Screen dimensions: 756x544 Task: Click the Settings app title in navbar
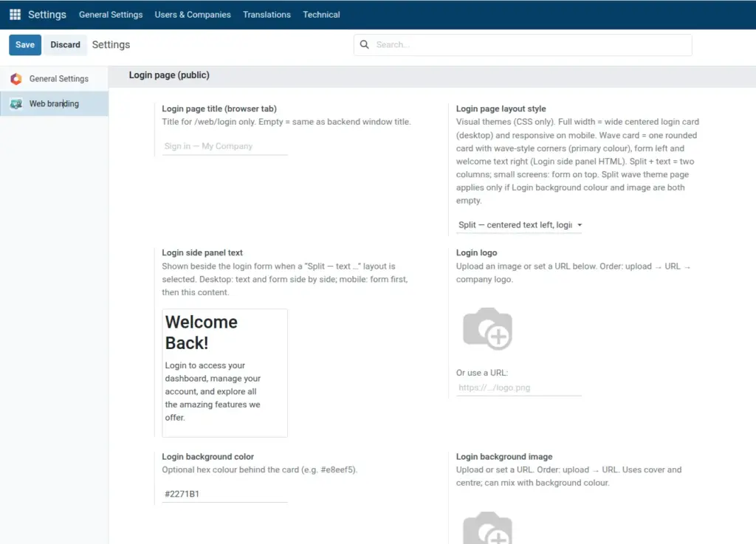47,15
